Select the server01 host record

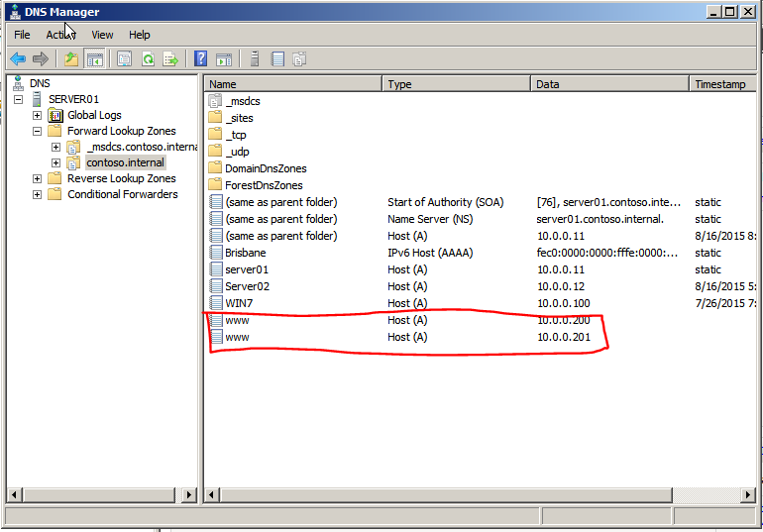(x=480, y=269)
